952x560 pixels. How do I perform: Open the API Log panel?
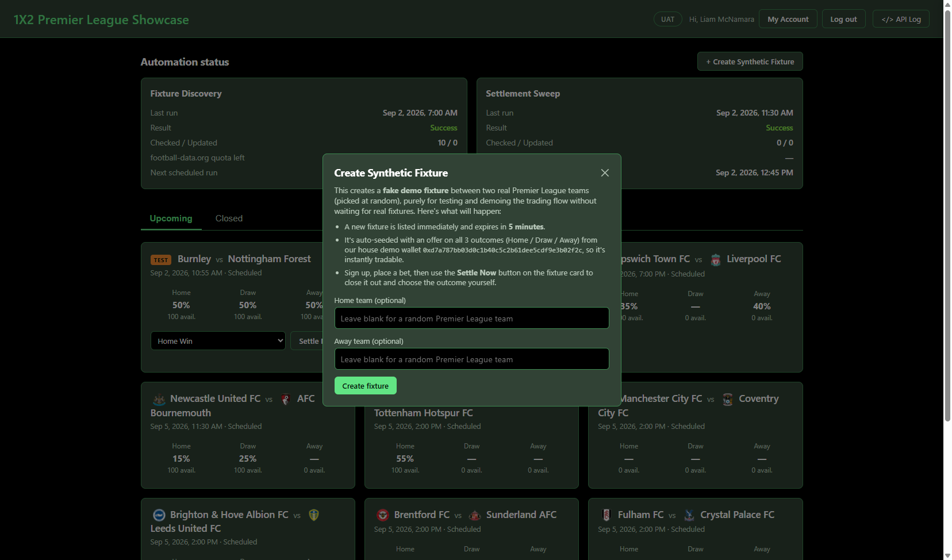tap(901, 19)
